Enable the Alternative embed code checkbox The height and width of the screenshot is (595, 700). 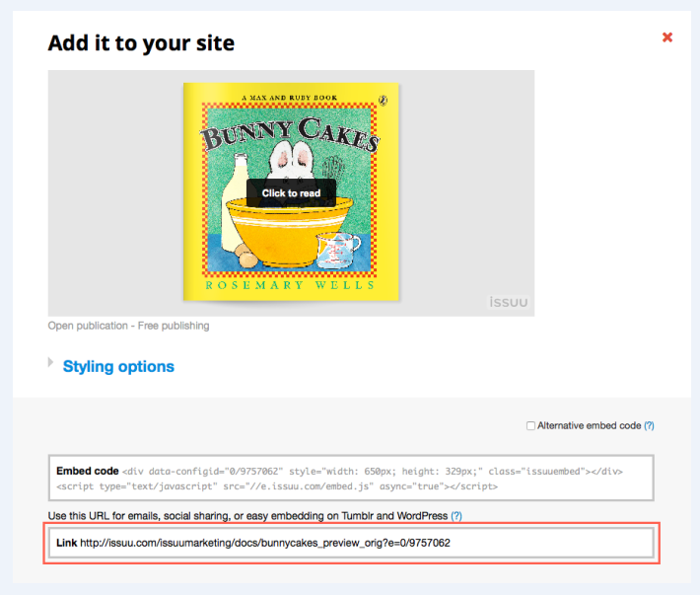click(x=530, y=426)
